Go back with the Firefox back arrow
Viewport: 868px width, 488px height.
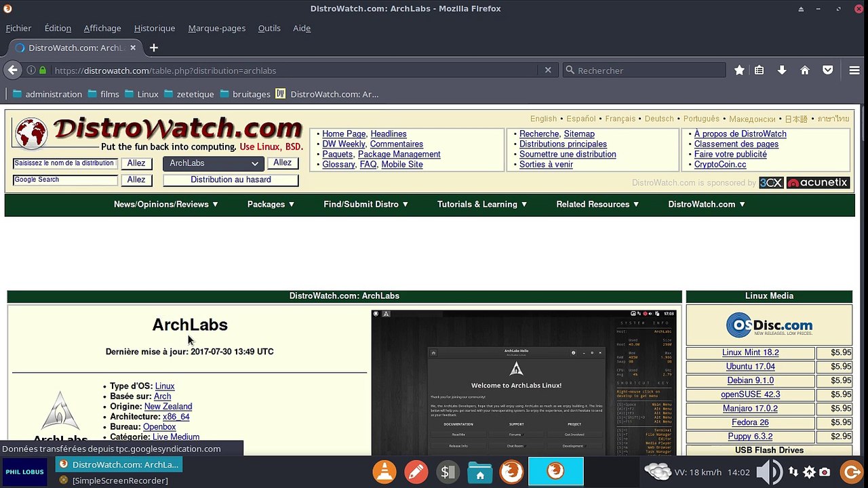[12, 70]
